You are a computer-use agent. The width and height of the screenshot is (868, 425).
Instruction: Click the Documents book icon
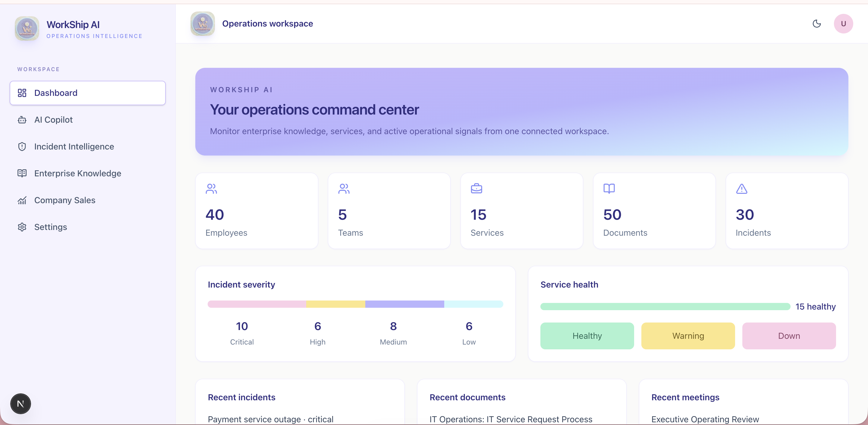pos(609,189)
